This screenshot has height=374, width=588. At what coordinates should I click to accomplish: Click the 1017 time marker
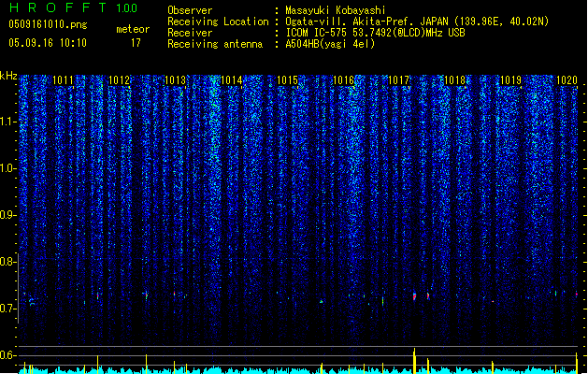coord(398,80)
